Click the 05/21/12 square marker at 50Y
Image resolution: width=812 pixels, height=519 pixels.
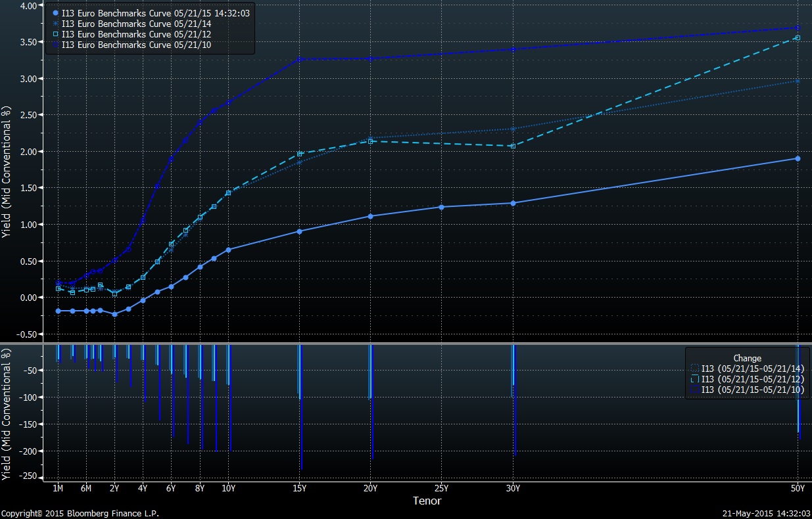click(798, 38)
